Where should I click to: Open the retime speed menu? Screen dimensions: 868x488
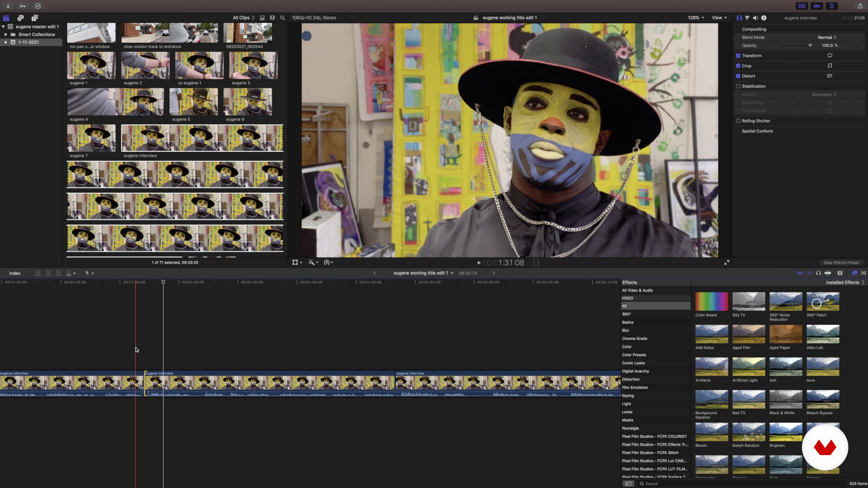pyautogui.click(x=328, y=262)
